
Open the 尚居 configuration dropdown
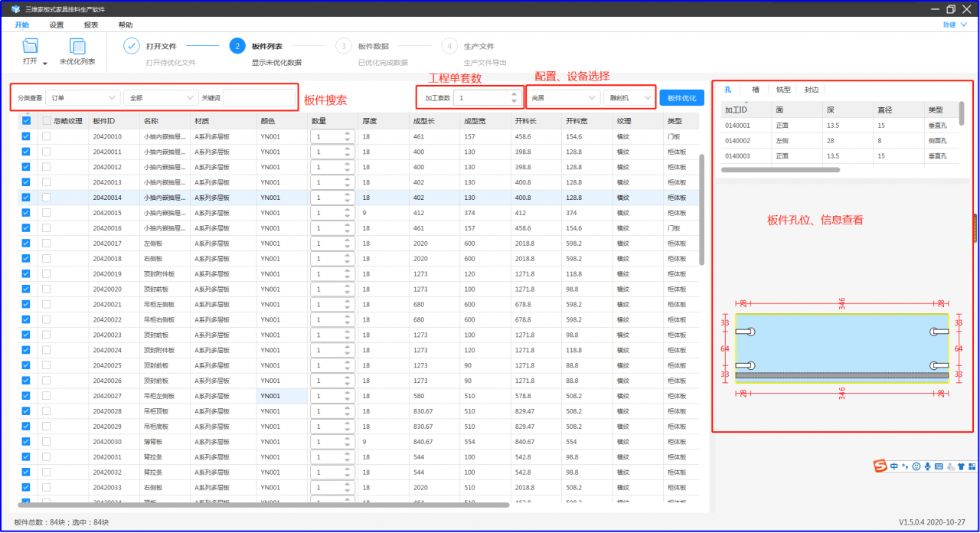pos(564,98)
